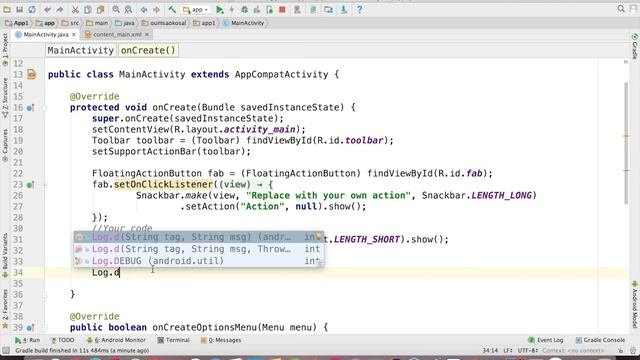The height and width of the screenshot is (360, 640).
Task: Click cursor position 34:14 in status bar
Action: pos(490,351)
